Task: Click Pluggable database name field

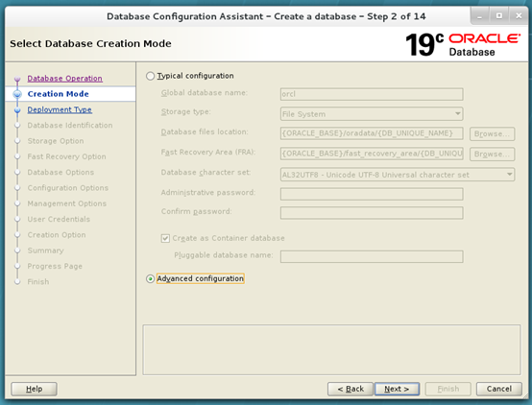Action: [x=372, y=257]
